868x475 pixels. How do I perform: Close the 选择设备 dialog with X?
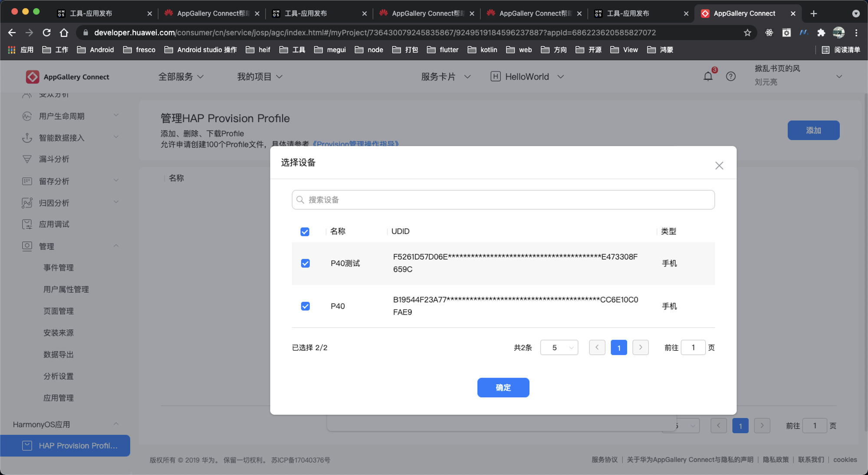click(x=719, y=165)
